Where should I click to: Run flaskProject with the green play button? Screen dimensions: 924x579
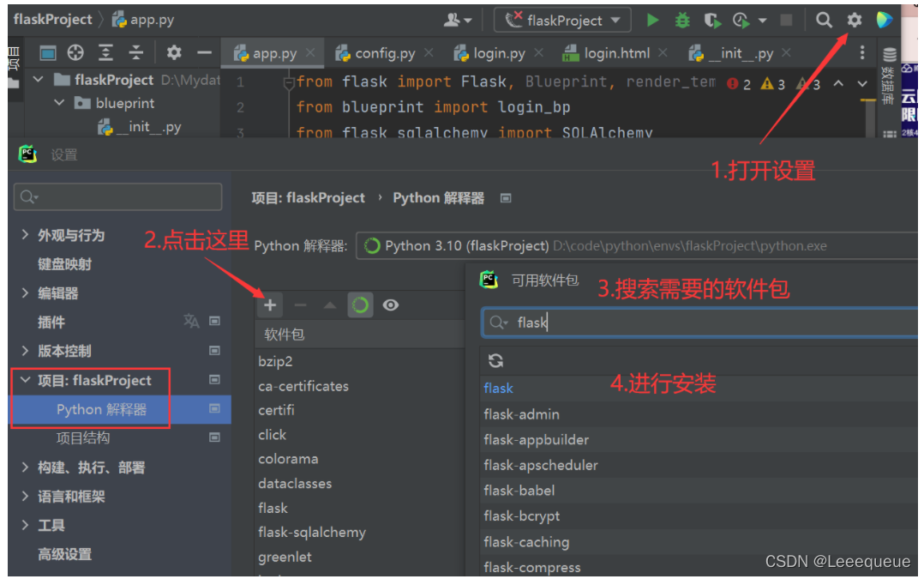[652, 20]
